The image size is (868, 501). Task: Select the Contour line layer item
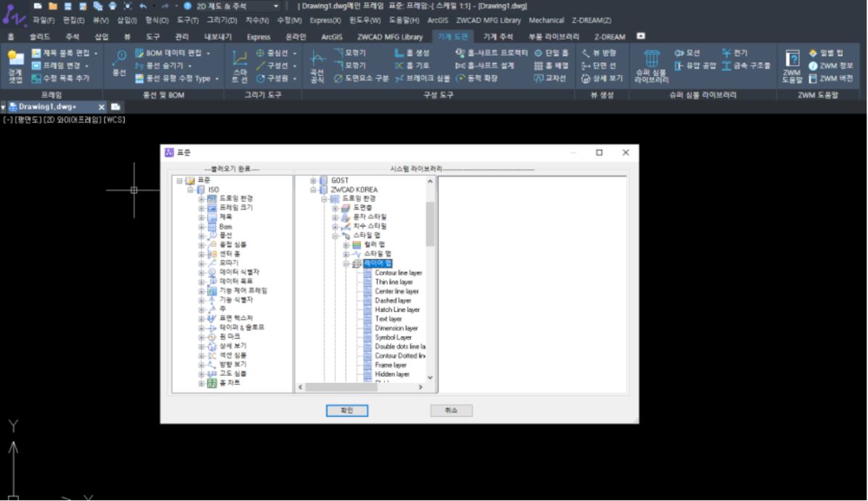pyautogui.click(x=398, y=273)
